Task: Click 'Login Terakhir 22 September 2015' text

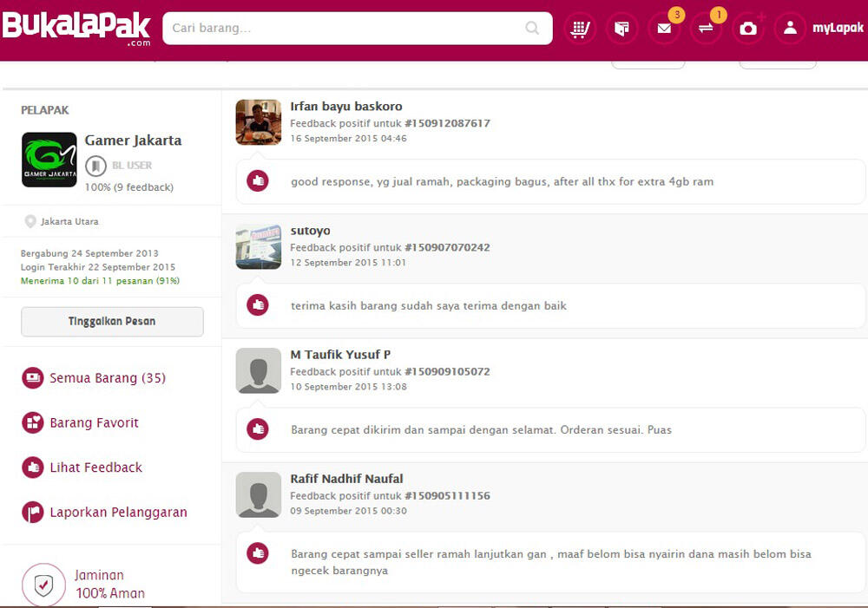Action: (x=98, y=267)
